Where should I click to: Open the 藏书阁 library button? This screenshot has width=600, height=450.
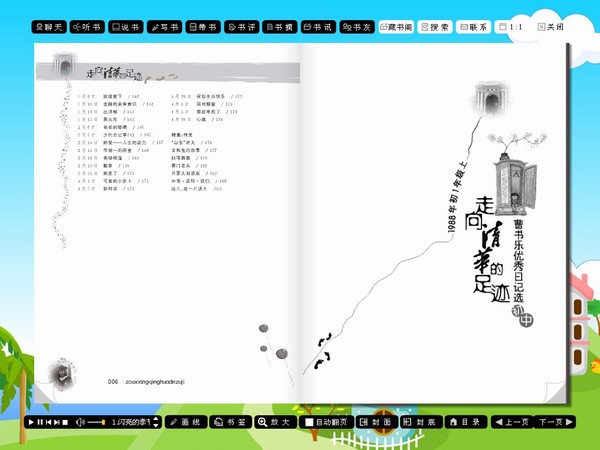point(396,27)
